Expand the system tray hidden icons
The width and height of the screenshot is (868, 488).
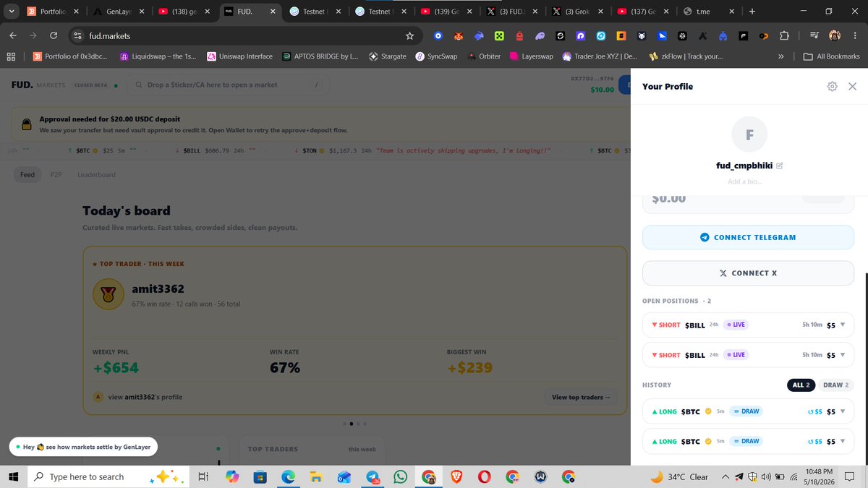tap(726, 476)
